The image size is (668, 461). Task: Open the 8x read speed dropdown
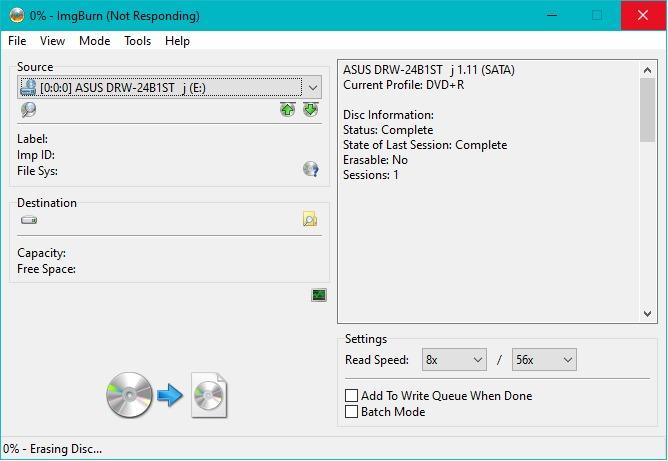[454, 360]
